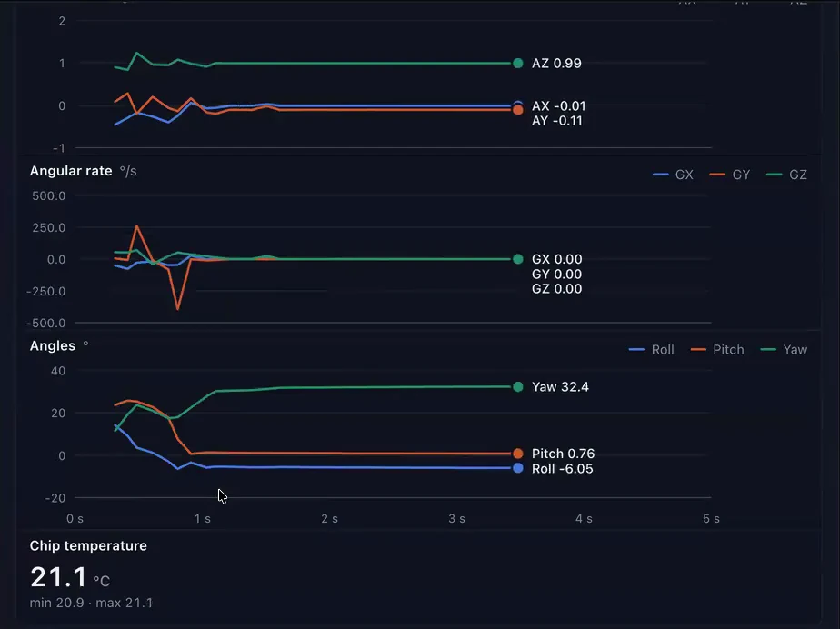This screenshot has height=629, width=840.
Task: Click the Yaw 32.4 end marker dot
Action: coord(518,387)
